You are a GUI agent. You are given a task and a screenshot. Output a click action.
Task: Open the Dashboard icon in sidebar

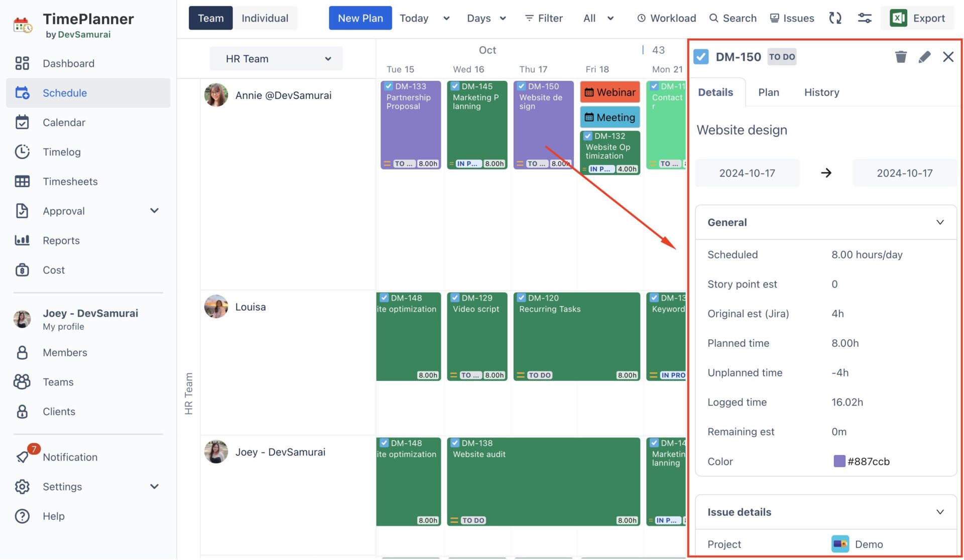[22, 63]
